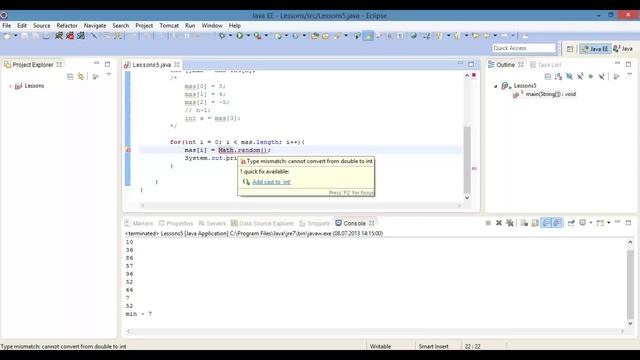
Task: Open the Window menu
Action: pyautogui.click(x=212, y=25)
